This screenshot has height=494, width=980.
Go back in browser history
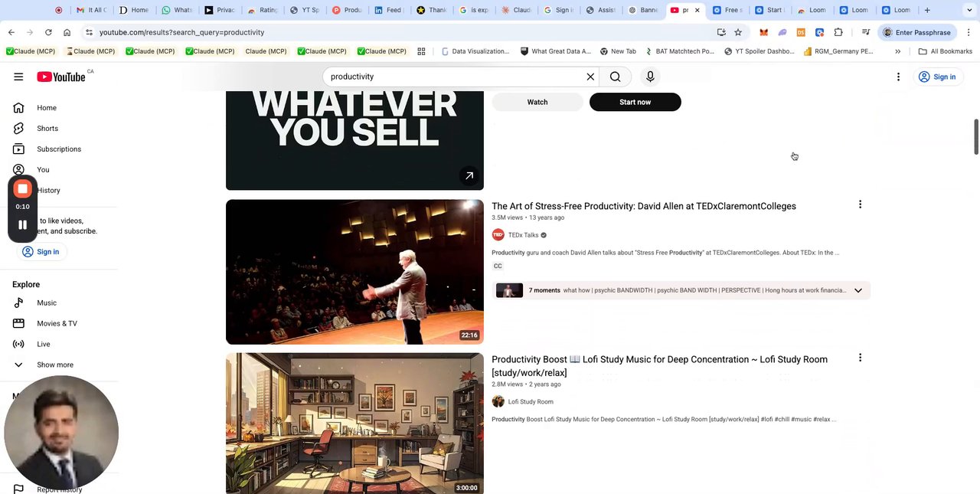11,32
